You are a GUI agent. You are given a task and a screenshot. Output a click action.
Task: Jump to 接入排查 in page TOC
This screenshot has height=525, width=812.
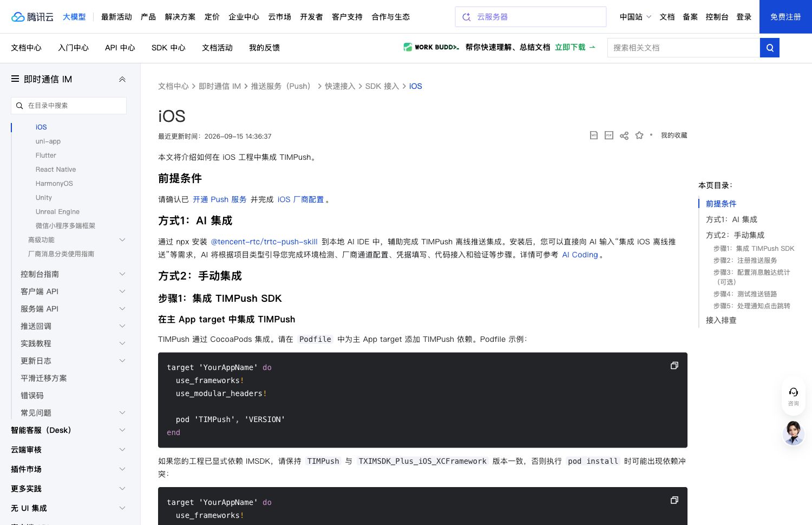(x=721, y=320)
